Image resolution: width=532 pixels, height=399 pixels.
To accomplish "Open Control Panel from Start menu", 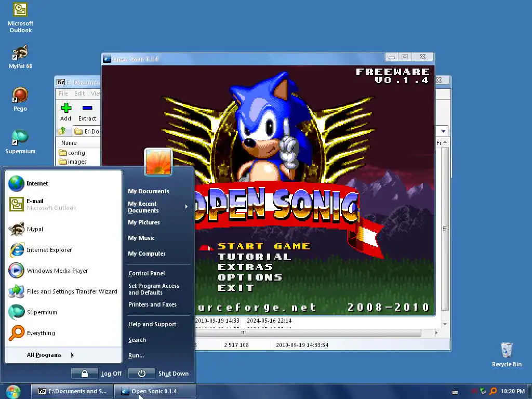I will tap(147, 273).
